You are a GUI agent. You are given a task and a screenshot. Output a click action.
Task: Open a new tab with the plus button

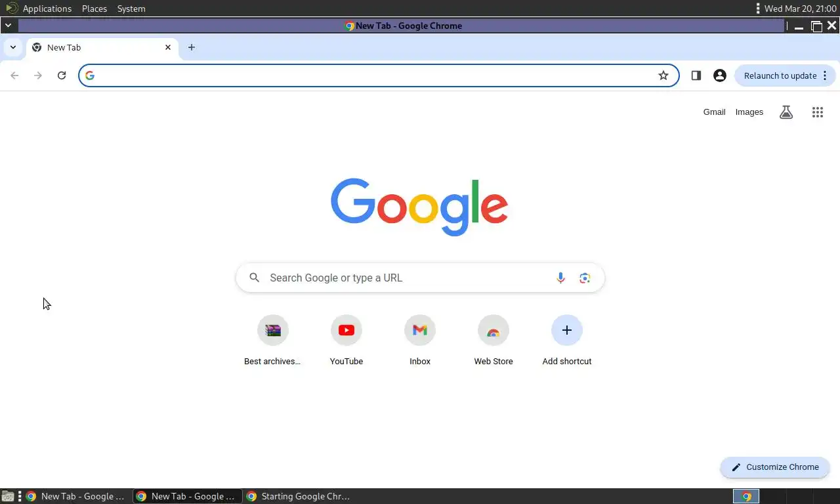[x=192, y=47]
